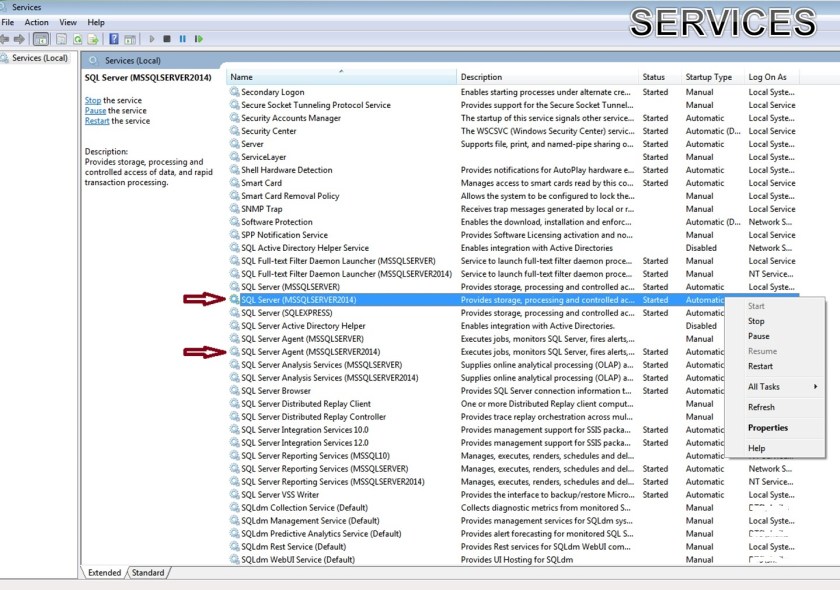The height and width of the screenshot is (590, 840).
Task: Click the Back arrow in the toolbar
Action: 5,39
